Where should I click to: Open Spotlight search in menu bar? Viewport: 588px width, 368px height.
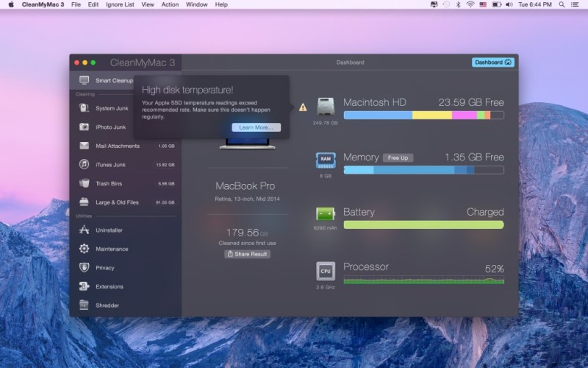point(562,4)
